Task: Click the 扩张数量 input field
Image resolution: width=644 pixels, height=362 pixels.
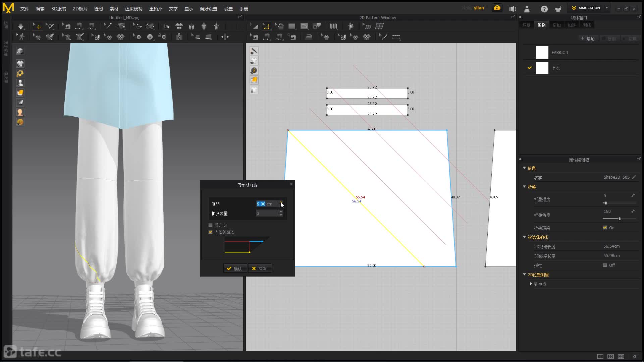Action: pyautogui.click(x=267, y=213)
